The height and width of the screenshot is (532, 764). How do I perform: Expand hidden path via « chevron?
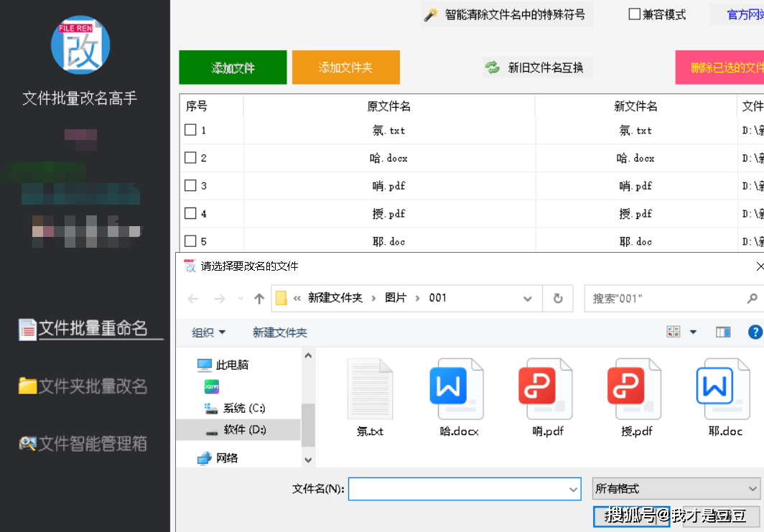point(297,298)
